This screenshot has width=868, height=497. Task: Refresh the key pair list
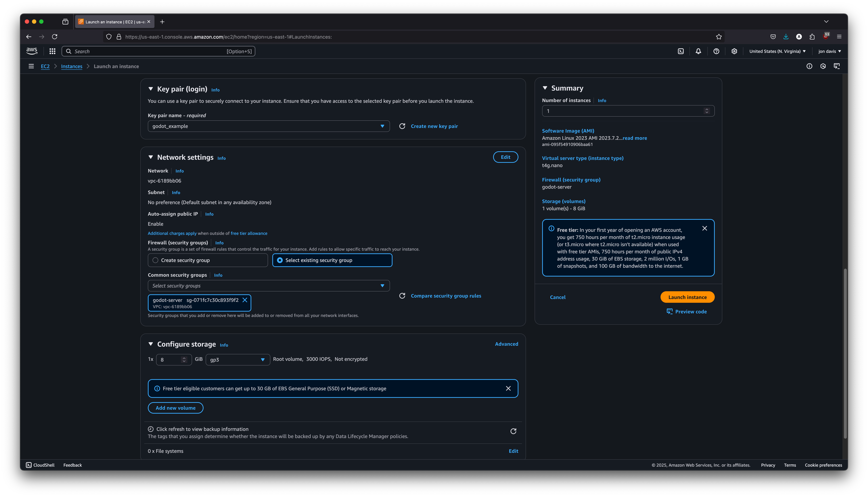click(x=402, y=126)
